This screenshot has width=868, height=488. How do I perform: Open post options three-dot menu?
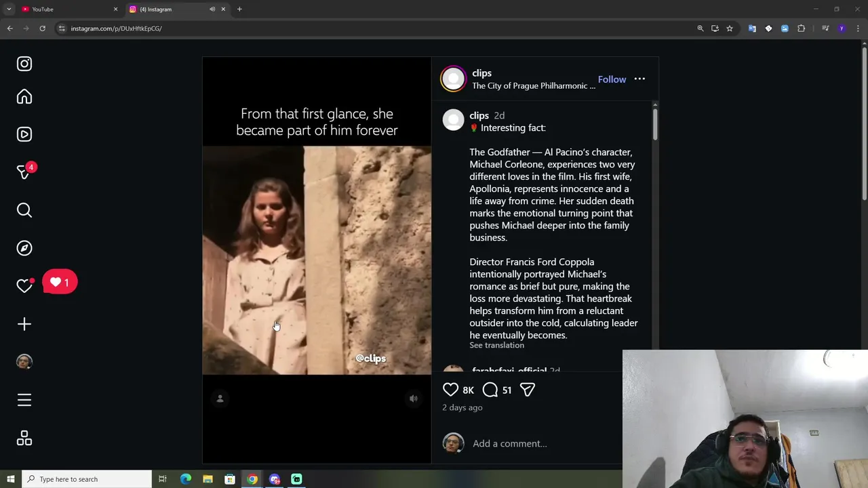(x=639, y=79)
